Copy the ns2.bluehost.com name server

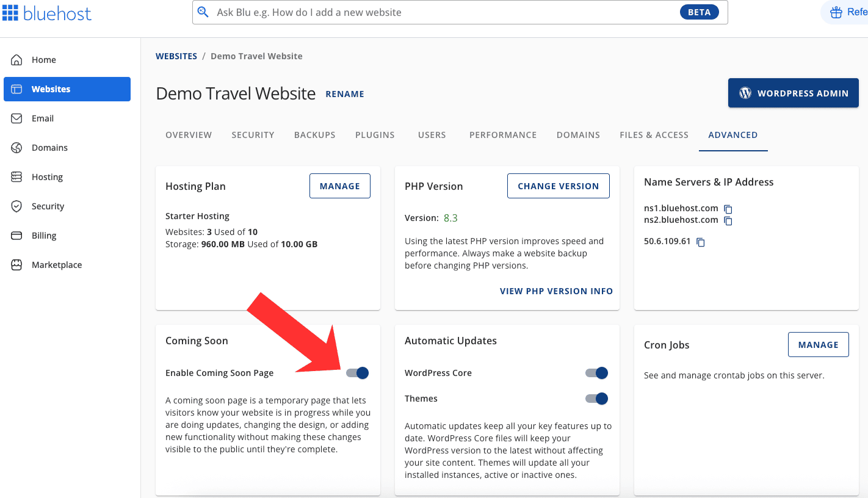(x=728, y=220)
